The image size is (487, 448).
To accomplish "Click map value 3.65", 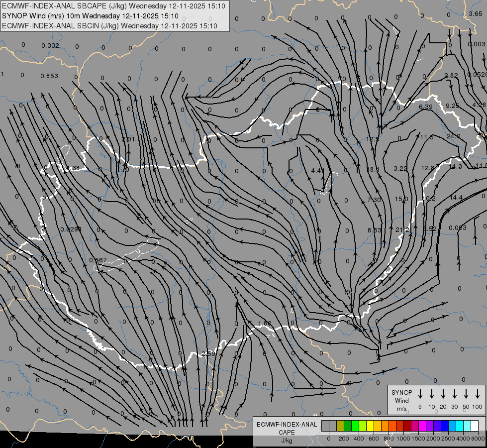I will point(476,13).
